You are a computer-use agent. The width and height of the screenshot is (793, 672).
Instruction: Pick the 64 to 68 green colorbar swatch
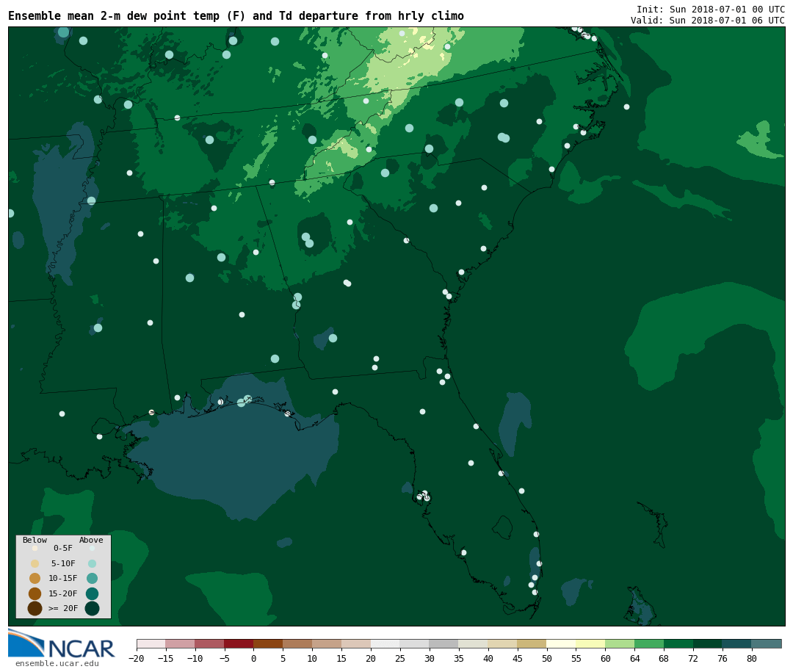click(x=649, y=643)
